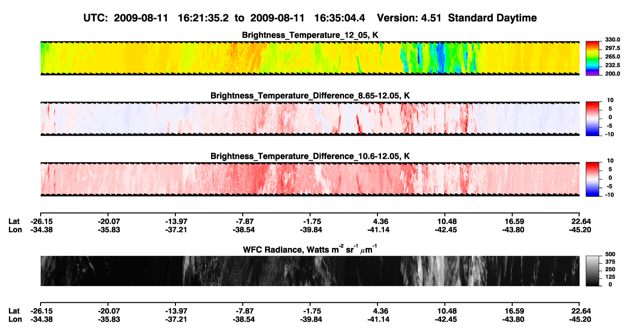Click the Brightness Temperature 12.05 image strip
This screenshot has height=330, width=644.
point(310,58)
